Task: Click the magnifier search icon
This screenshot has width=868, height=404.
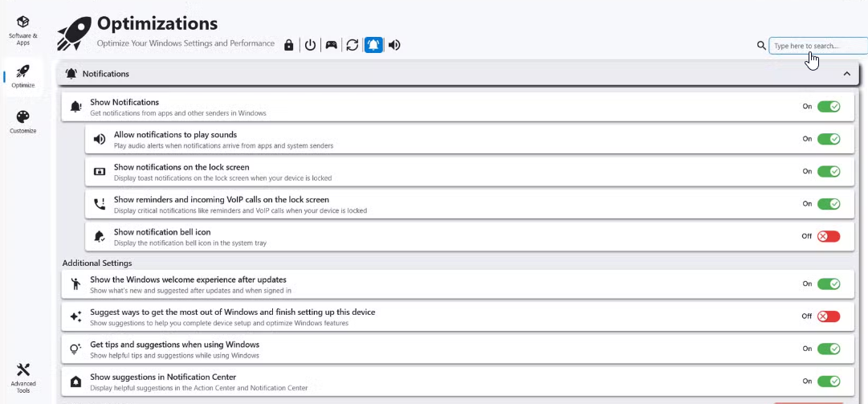Action: 761,46
